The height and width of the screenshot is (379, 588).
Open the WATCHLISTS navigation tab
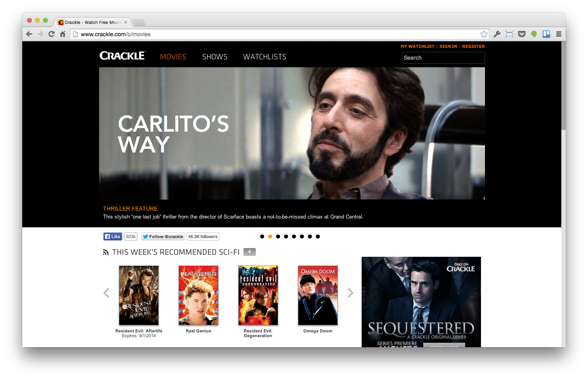tap(265, 57)
